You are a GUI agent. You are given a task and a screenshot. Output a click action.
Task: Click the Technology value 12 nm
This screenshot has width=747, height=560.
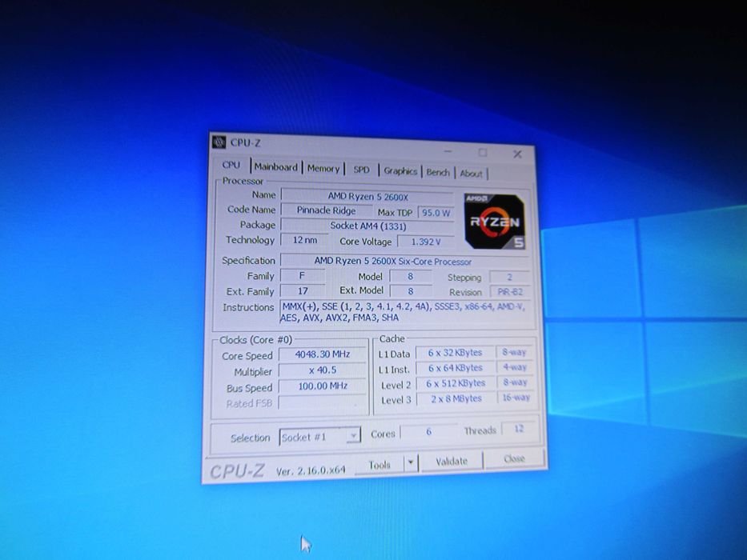click(304, 240)
